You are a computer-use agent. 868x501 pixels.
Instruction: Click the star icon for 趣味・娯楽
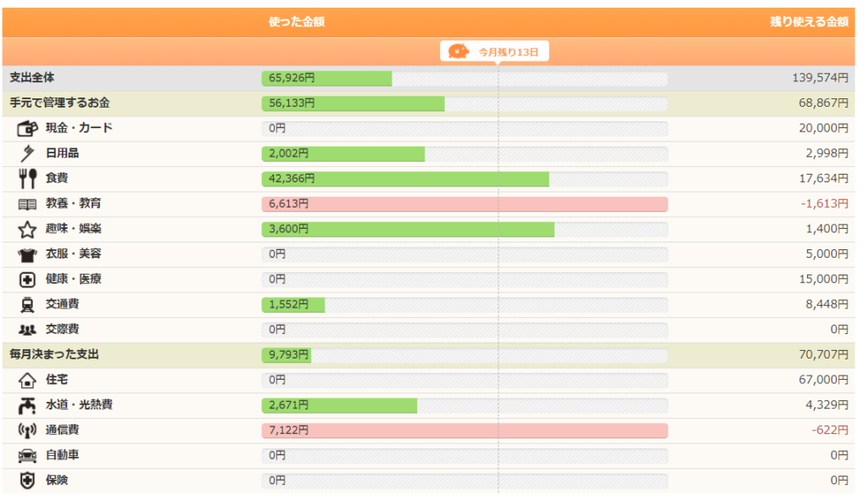coord(27,229)
